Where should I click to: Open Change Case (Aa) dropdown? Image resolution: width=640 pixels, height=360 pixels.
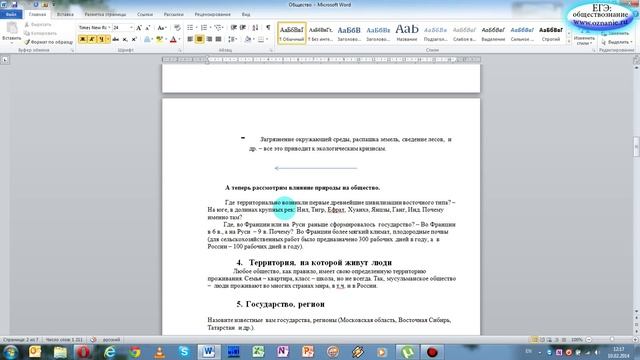pyautogui.click(x=162, y=27)
